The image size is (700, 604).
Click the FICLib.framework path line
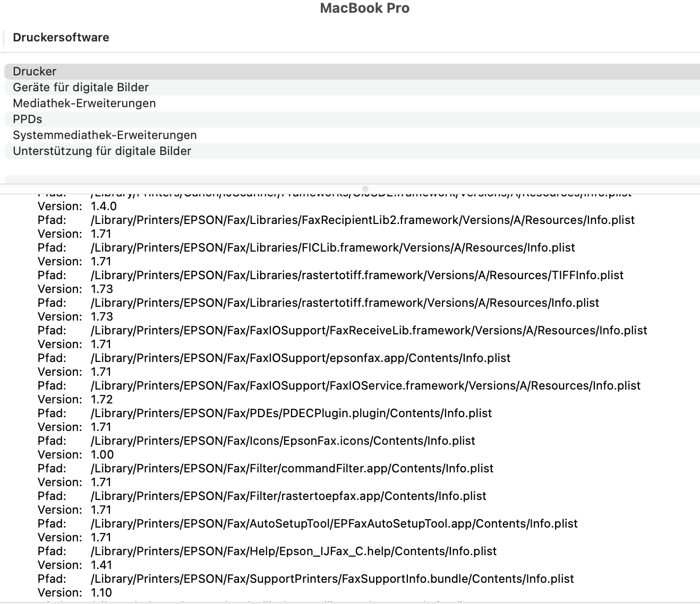tap(332, 248)
